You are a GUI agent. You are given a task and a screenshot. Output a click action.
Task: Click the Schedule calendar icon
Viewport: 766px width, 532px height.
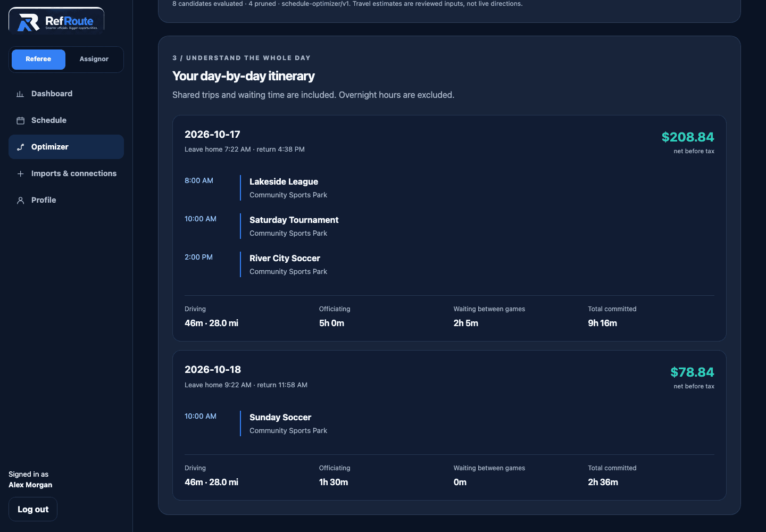click(20, 121)
